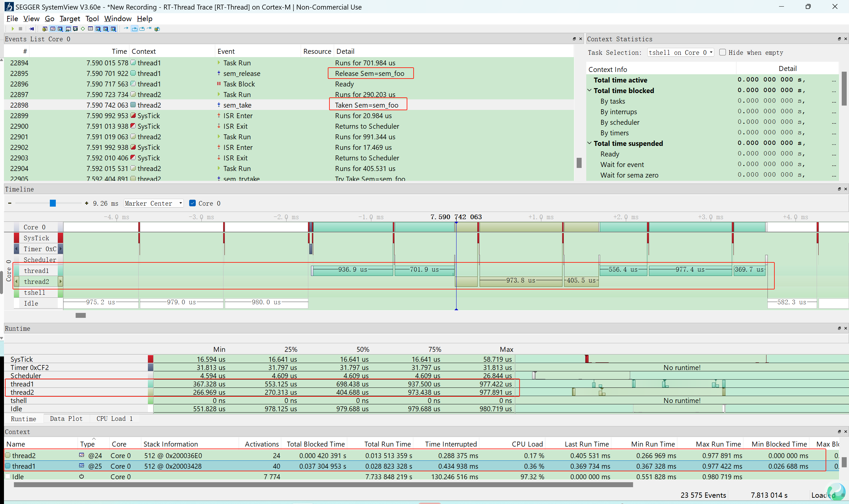Screen dimensions: 849x504
Task: Sort by the Activations column header
Action: pos(261,444)
